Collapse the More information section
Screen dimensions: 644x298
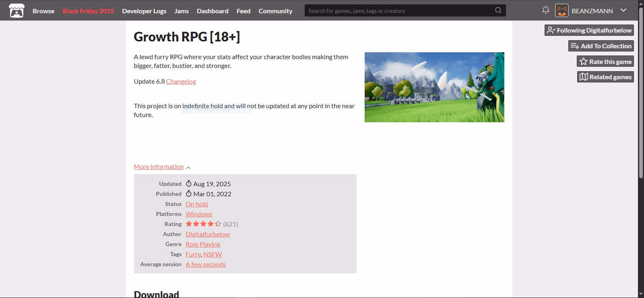pos(162,167)
